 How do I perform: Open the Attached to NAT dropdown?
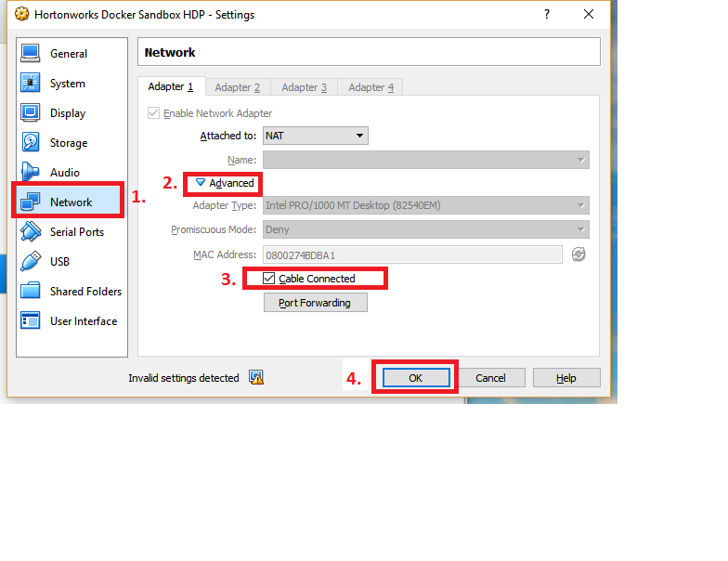click(x=316, y=136)
